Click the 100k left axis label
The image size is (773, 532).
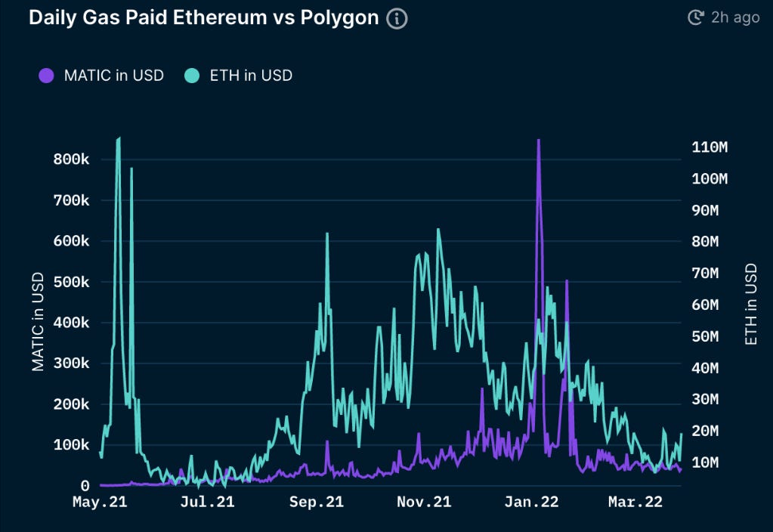(72, 445)
